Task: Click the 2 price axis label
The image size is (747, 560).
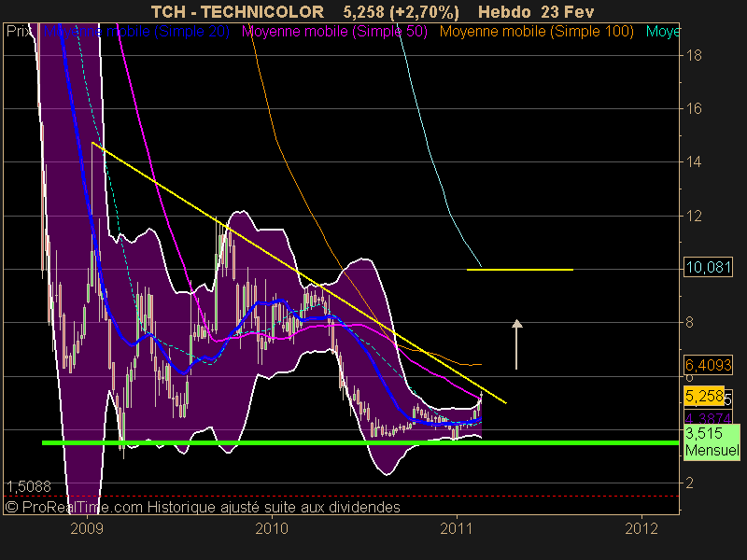Action: tap(689, 483)
